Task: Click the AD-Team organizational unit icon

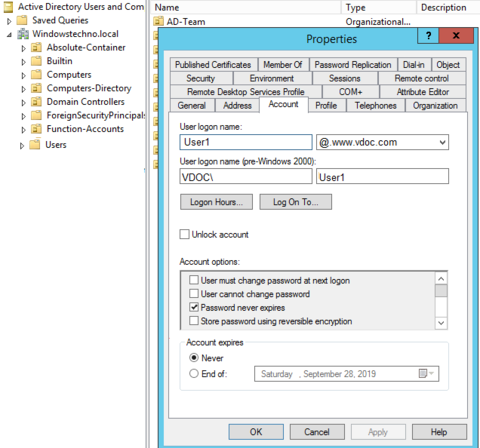Action: coord(158,22)
